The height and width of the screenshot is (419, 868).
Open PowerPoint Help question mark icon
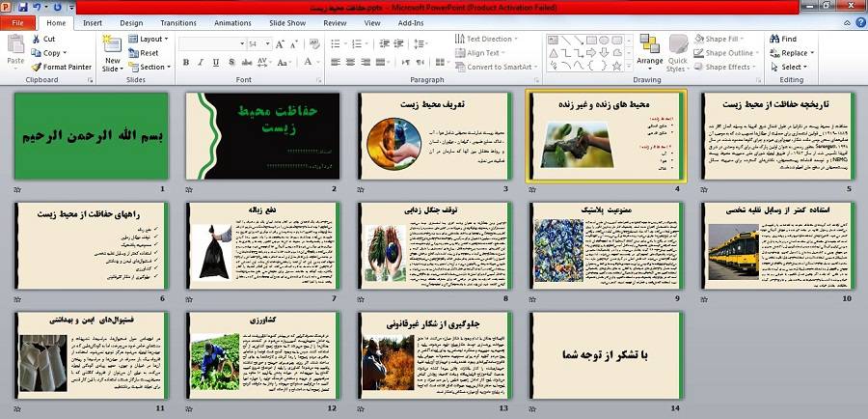[860, 23]
